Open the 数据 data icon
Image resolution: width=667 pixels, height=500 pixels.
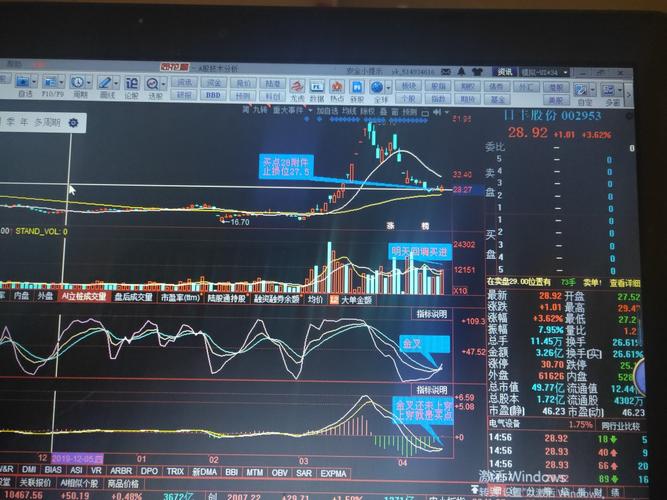click(317, 87)
